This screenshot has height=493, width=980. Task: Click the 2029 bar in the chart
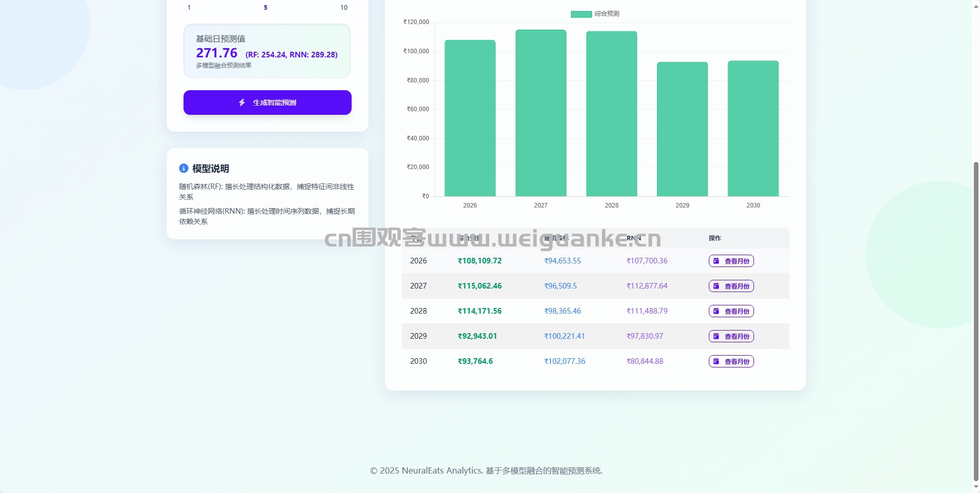[x=682, y=129]
